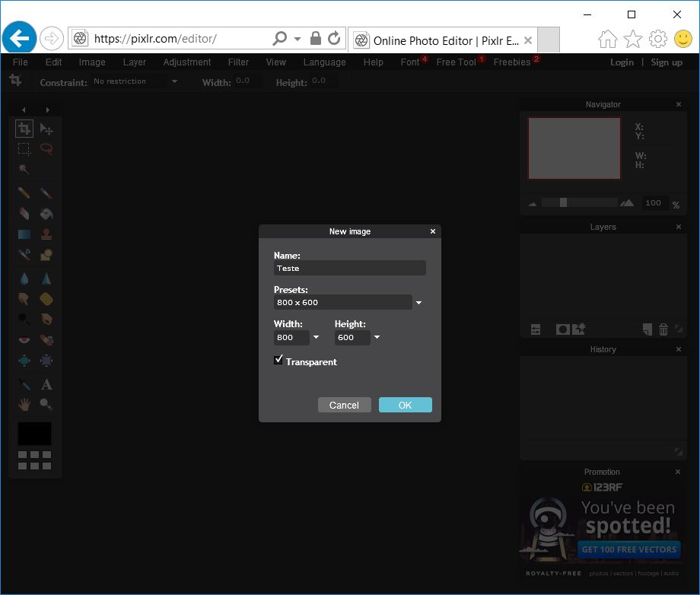The height and width of the screenshot is (595, 700).
Task: Click the Width input field showing 800
Action: pos(291,338)
